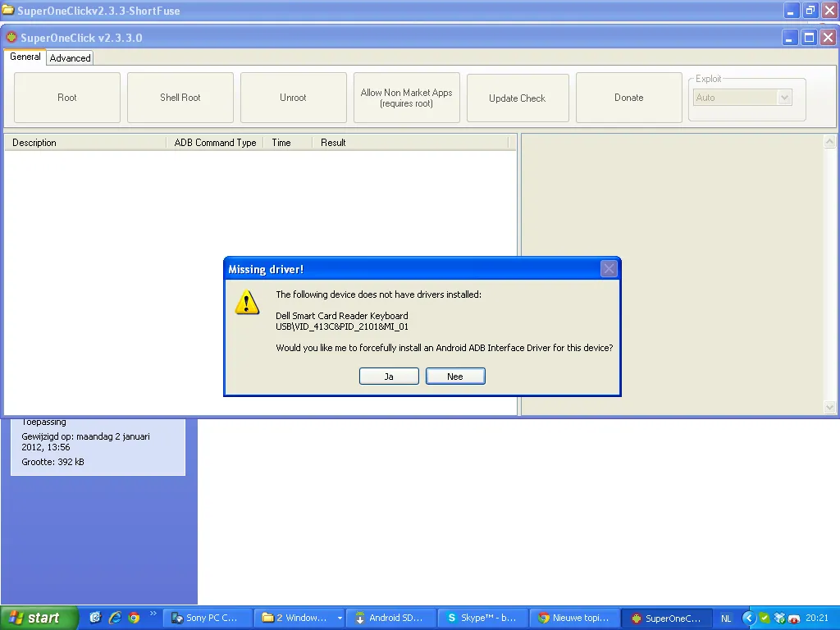This screenshot has height=630, width=840.
Task: Click the NL language indicator
Action: [726, 619]
